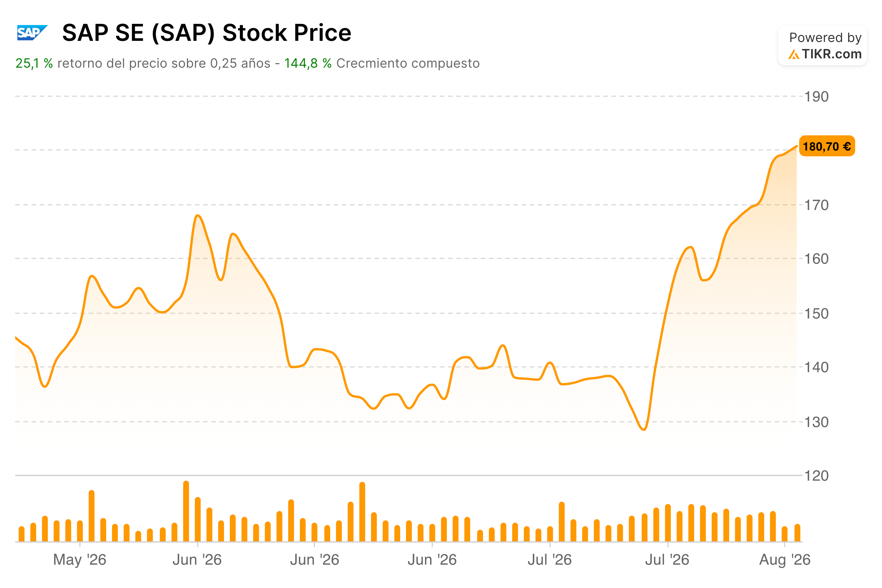The width and height of the screenshot is (882, 588).
Task: Click the first Jul '26 axis label
Action: tap(550, 559)
